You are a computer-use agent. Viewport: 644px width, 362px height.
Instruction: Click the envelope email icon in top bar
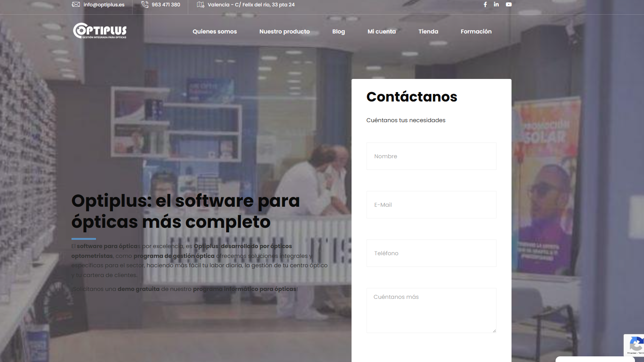point(76,5)
